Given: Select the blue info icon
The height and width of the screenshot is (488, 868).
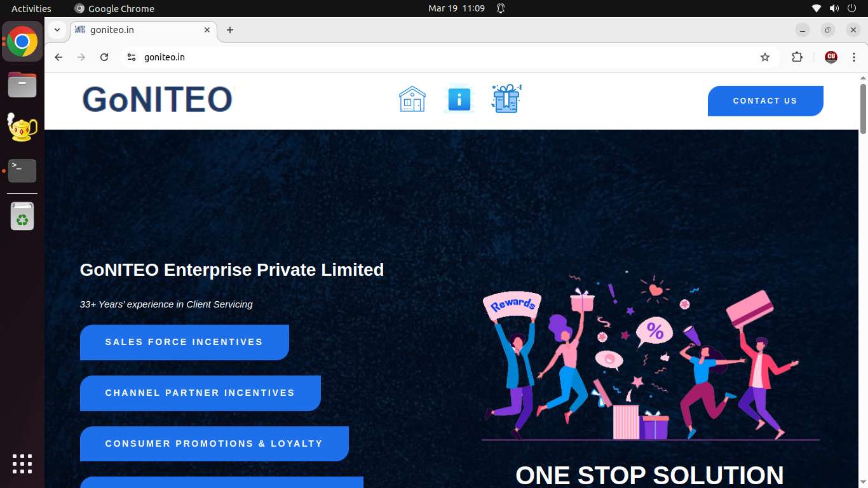Looking at the screenshot, I should (x=459, y=100).
